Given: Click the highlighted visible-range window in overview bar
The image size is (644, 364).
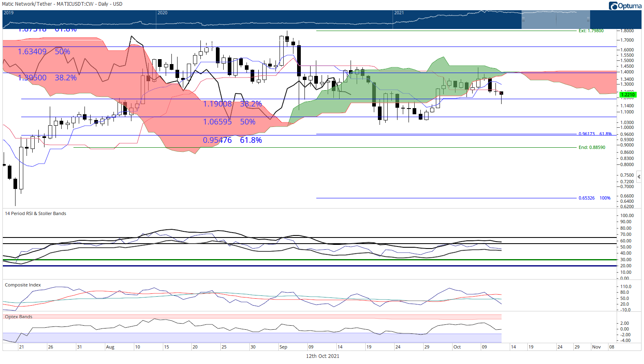Looking at the screenshot, I should click(x=555, y=20).
